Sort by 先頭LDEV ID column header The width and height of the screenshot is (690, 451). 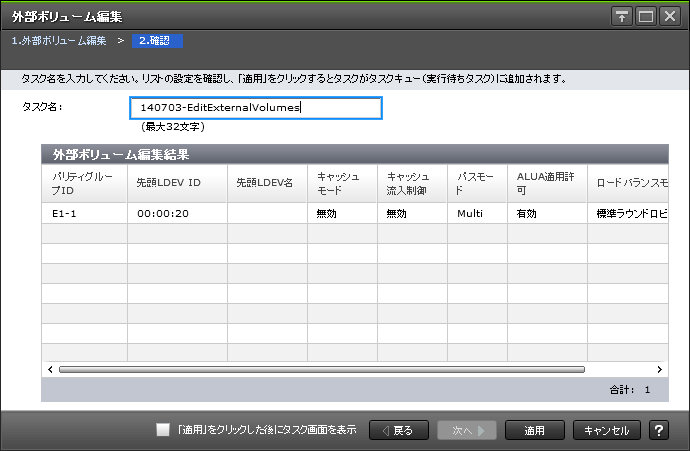pyautogui.click(x=177, y=183)
